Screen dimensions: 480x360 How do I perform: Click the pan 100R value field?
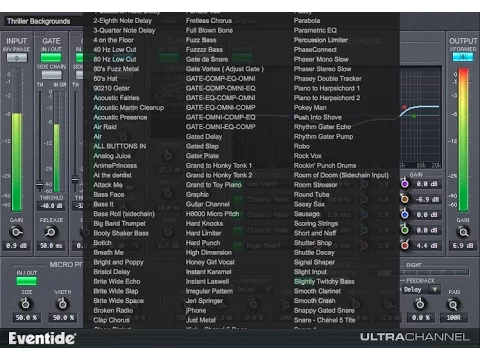point(453,318)
